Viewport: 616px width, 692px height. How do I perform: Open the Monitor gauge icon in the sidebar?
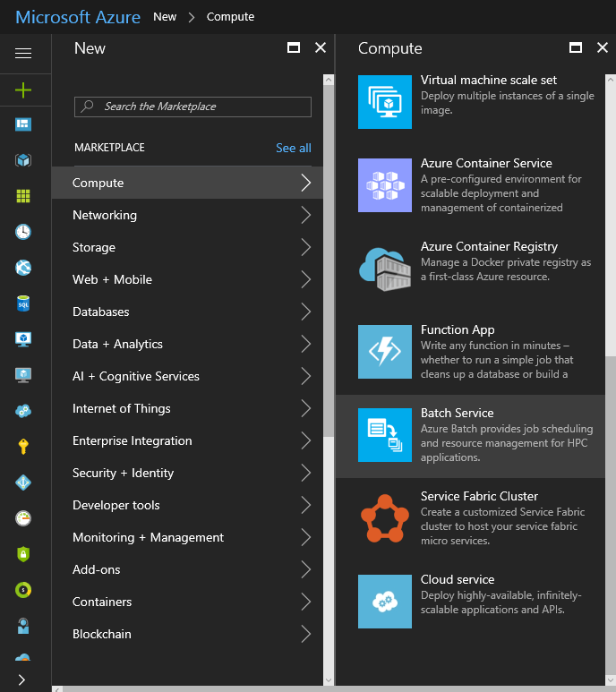pos(23,518)
